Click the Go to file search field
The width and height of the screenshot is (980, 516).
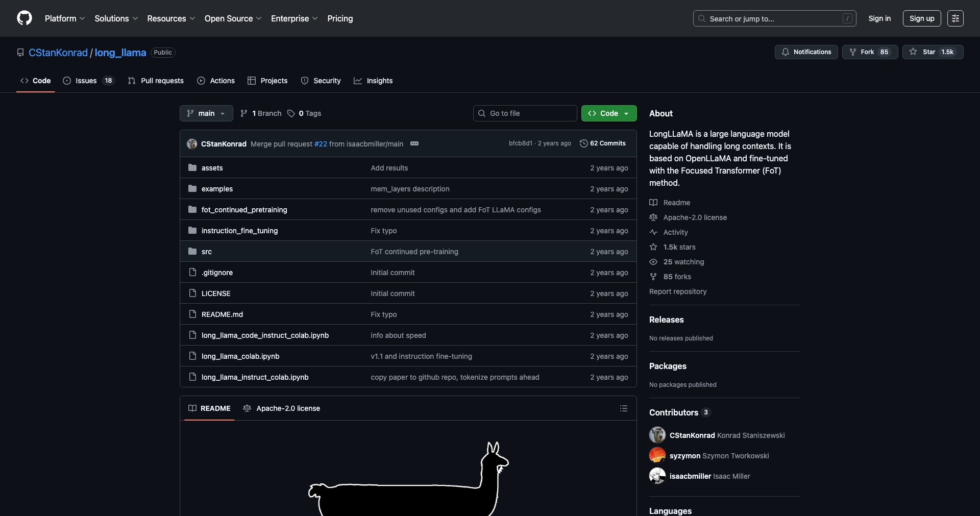click(x=525, y=113)
